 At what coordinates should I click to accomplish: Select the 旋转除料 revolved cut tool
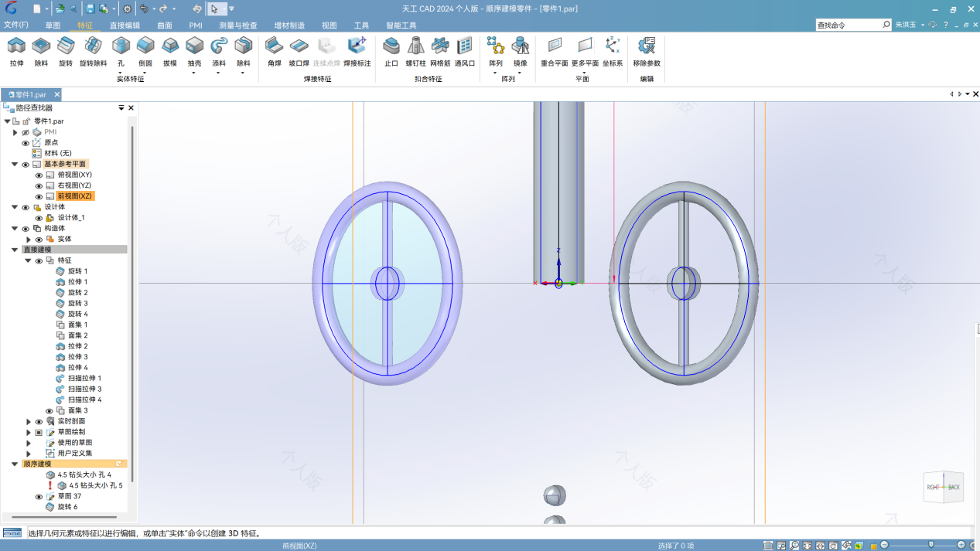(x=93, y=51)
